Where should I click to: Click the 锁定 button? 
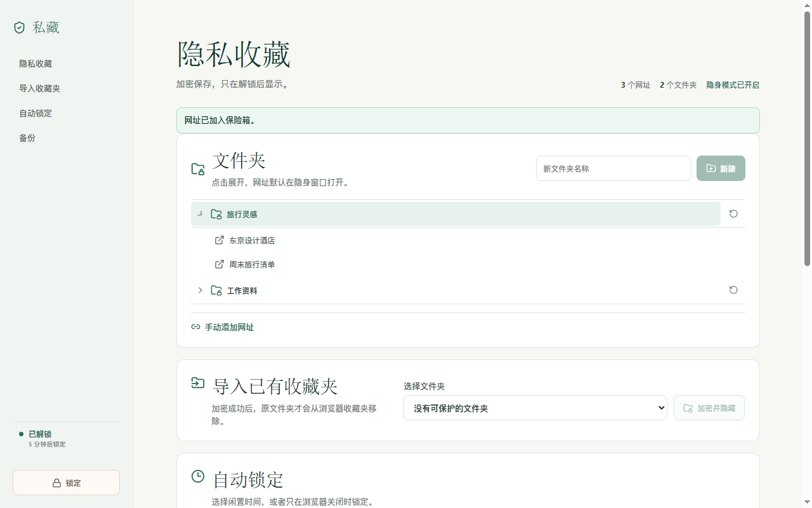(66, 483)
